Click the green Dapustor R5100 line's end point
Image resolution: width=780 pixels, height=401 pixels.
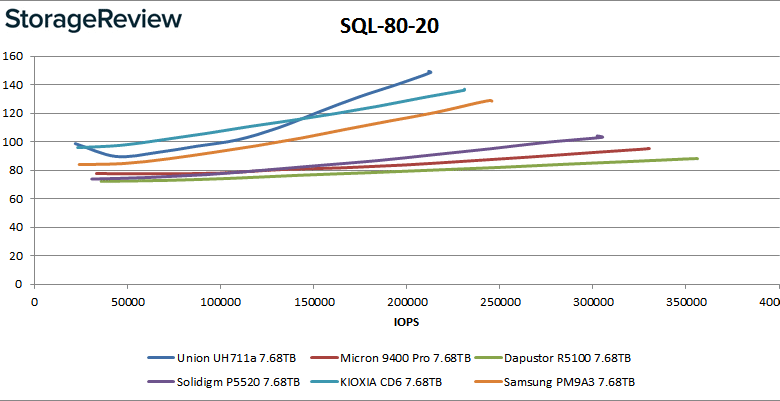(697, 158)
